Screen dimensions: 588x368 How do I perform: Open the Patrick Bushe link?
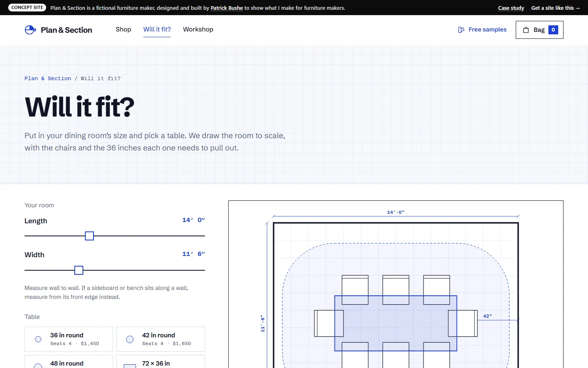(227, 8)
